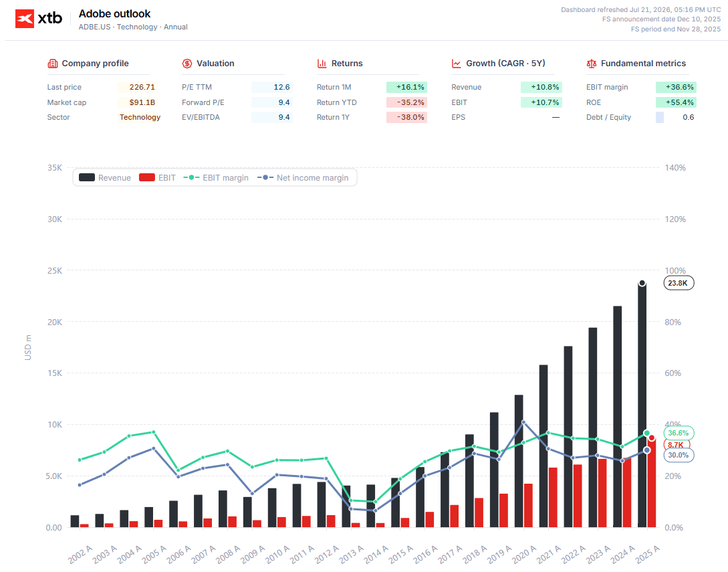Click the Growth (CAGR · 5Y) heading

point(505,63)
